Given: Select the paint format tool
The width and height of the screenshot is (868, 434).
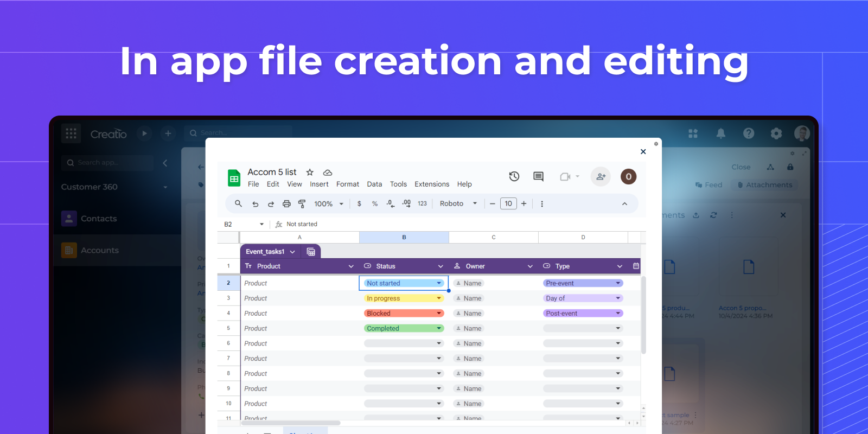Looking at the screenshot, I should (x=302, y=204).
